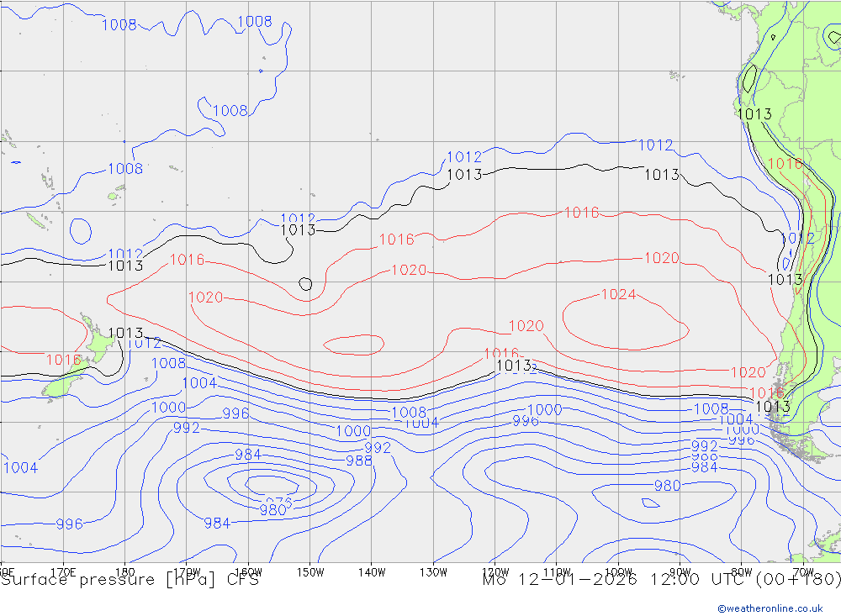Select the 140W longitude axis label
Viewport: 841px width, 616px height.
pyautogui.click(x=372, y=572)
